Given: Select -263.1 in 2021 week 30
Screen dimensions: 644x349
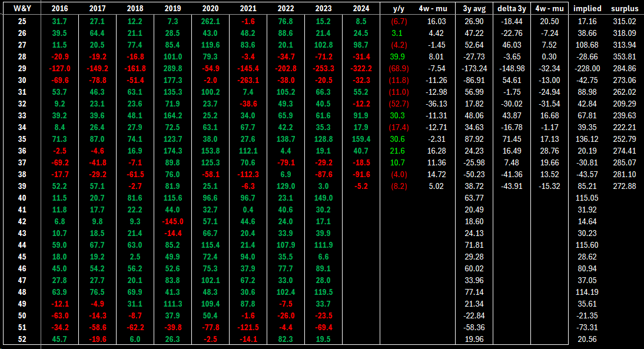Looking at the screenshot, I should 248,81.
